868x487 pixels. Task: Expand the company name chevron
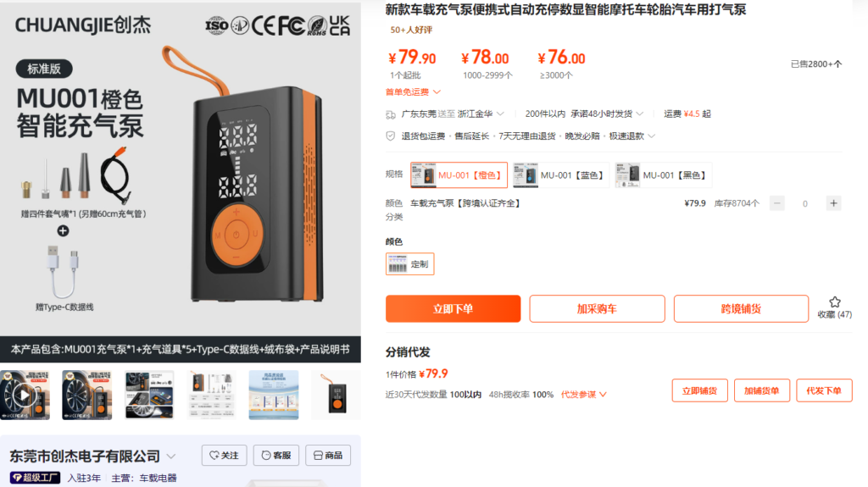[171, 457]
